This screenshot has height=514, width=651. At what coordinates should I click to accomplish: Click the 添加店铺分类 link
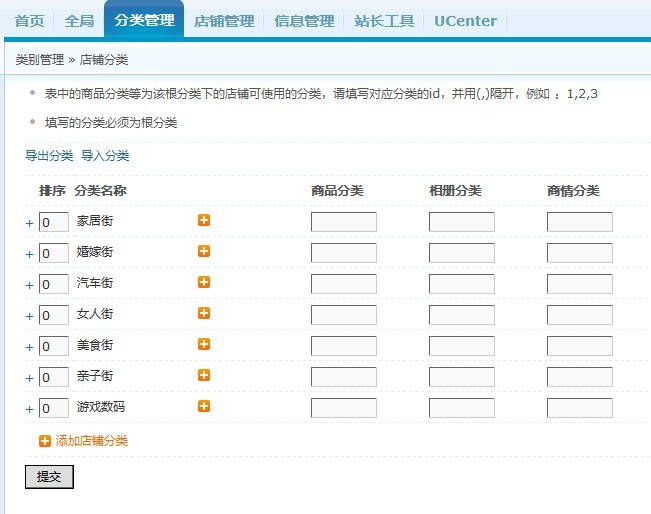tap(92, 441)
